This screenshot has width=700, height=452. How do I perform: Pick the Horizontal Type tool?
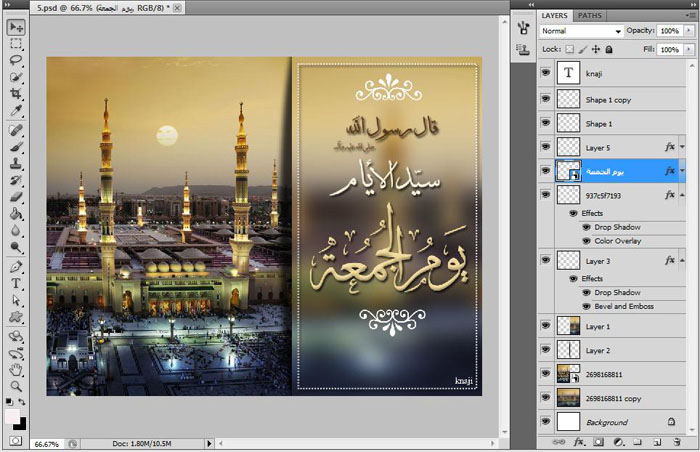pyautogui.click(x=16, y=283)
